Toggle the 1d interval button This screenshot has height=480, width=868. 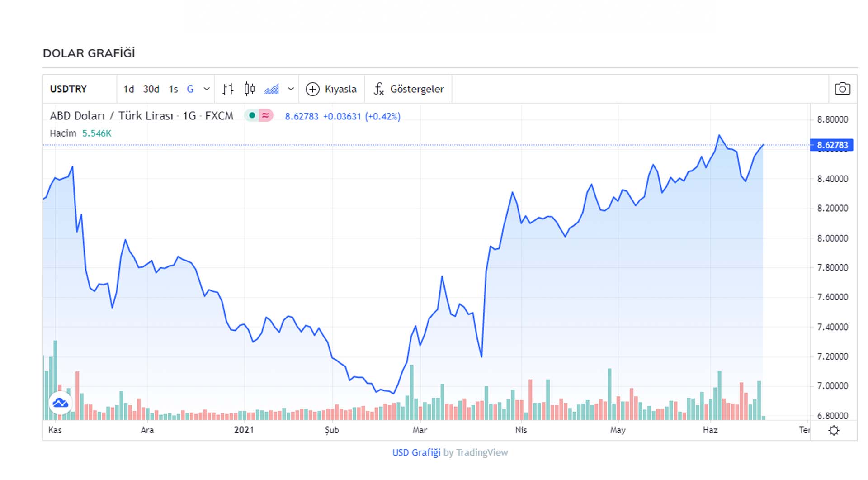[129, 89]
